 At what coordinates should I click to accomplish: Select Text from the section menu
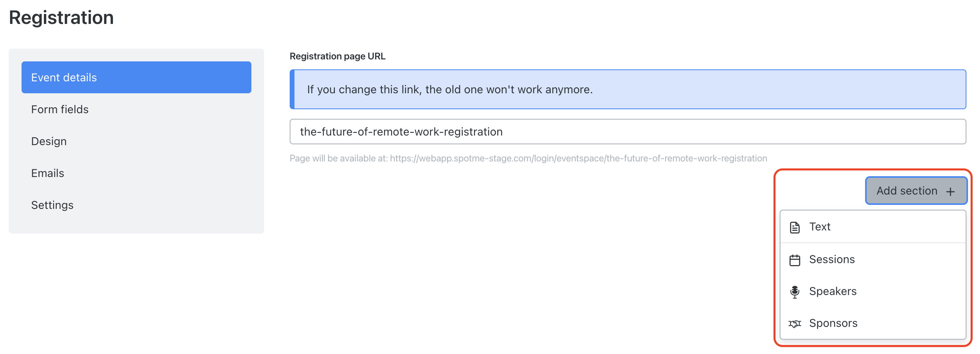tap(873, 227)
